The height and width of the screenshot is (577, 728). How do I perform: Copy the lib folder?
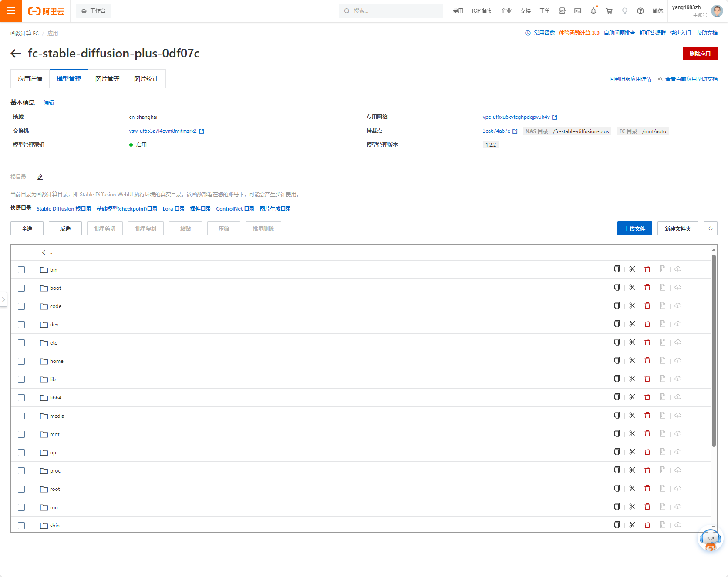[617, 379]
